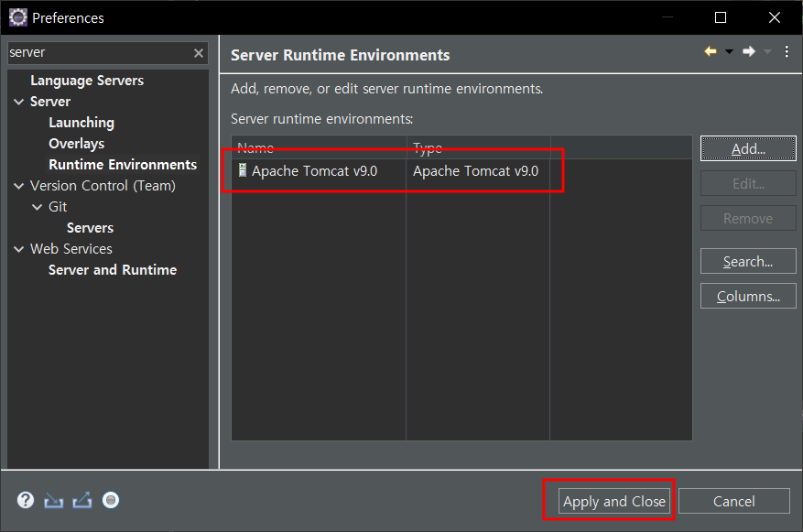Close the Preferences dialog window
This screenshot has width=803, height=532.
tap(775, 17)
